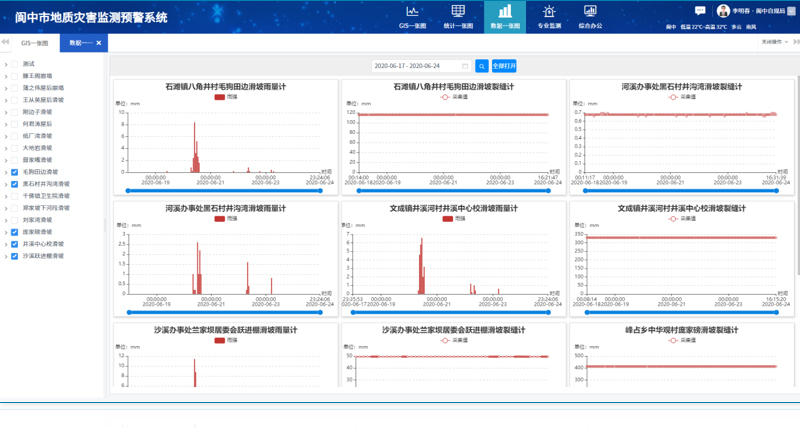Check the 测试 checkbox
The height and width of the screenshot is (428, 800).
click(14, 64)
